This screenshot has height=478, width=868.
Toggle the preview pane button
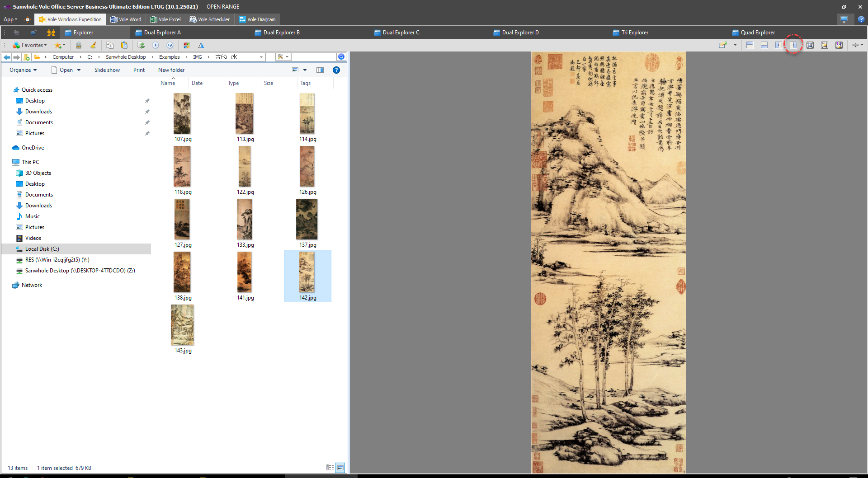click(320, 70)
